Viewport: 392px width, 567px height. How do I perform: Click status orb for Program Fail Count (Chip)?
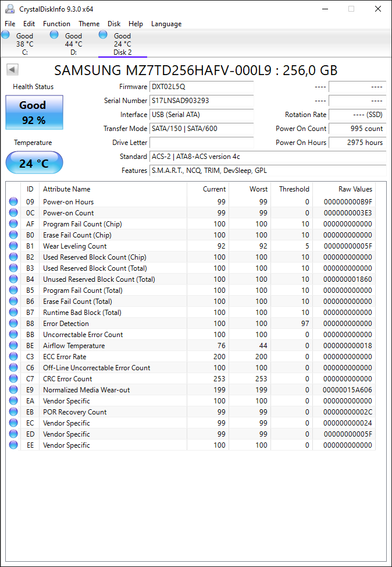[13, 224]
